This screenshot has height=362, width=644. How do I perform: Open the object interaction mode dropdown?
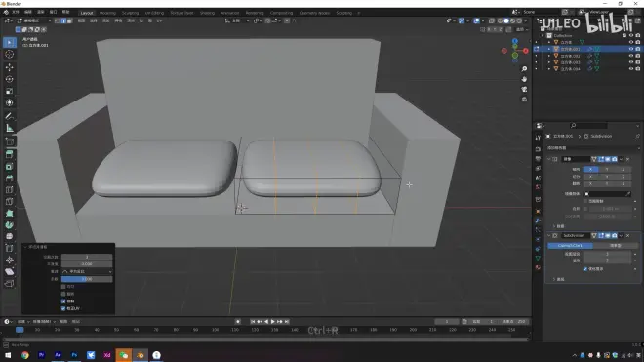pyautogui.click(x=34, y=20)
